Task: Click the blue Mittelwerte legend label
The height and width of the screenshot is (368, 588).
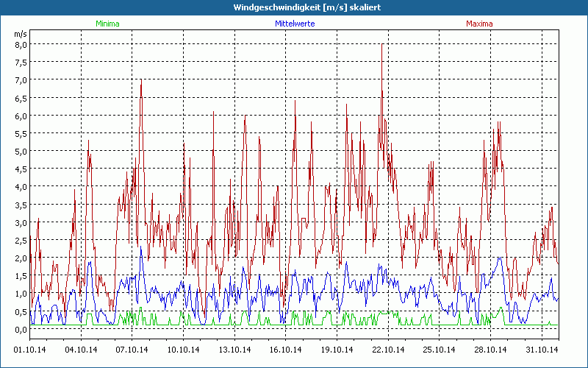Action: click(295, 24)
